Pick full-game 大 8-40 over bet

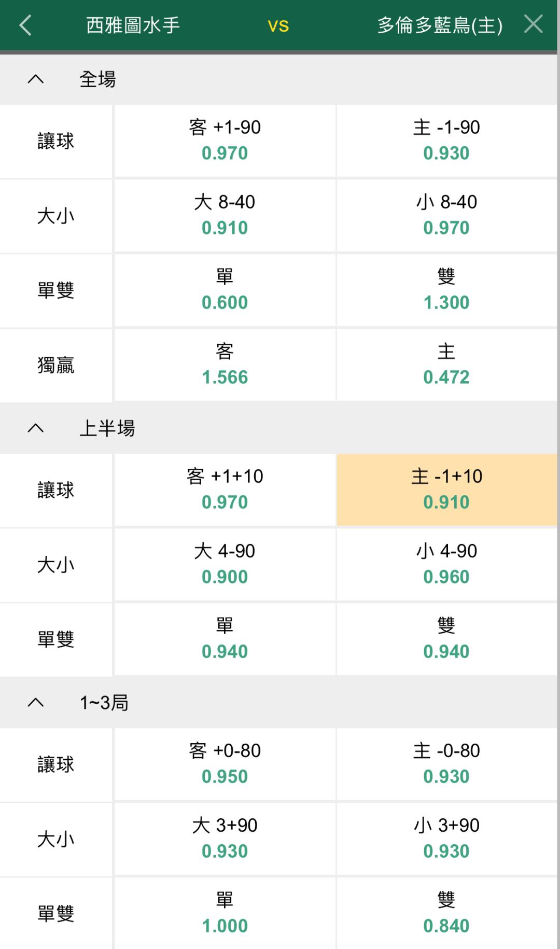[x=225, y=215]
